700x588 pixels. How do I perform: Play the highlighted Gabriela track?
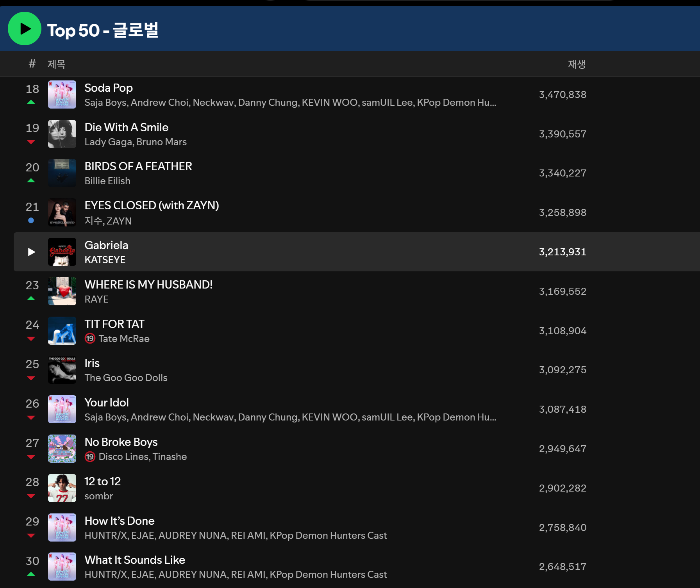[32, 252]
